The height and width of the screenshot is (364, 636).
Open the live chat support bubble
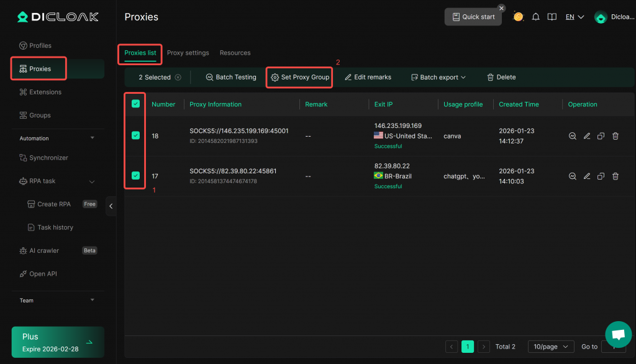point(618,334)
